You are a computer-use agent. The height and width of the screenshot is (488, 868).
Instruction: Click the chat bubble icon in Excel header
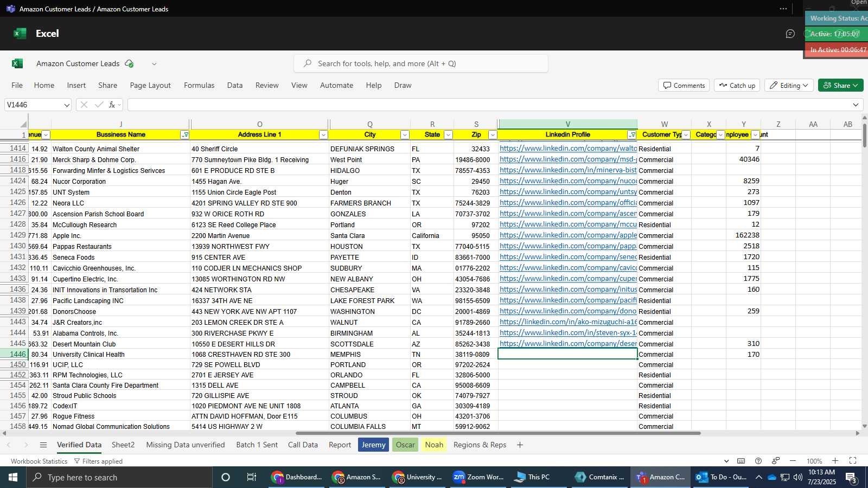[790, 34]
